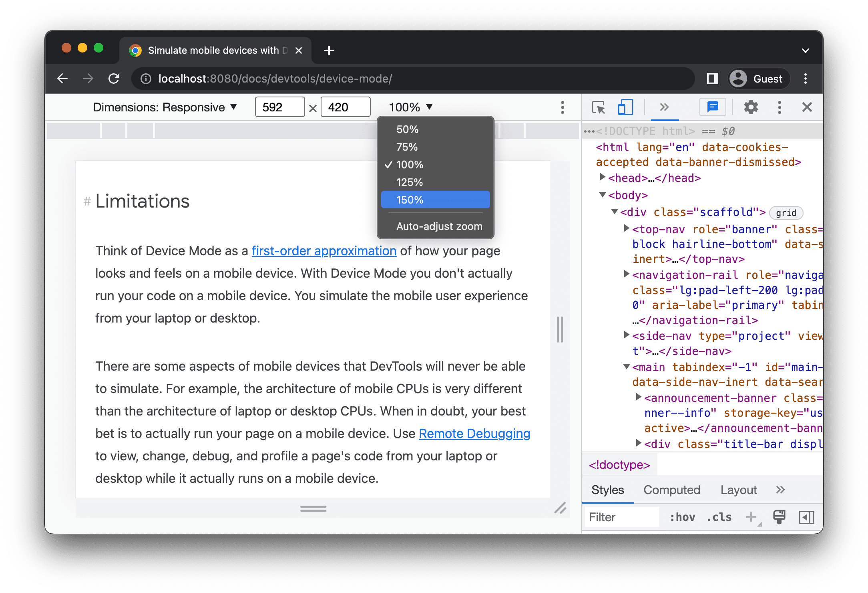Select Auto-adjust zoom option

pyautogui.click(x=438, y=226)
